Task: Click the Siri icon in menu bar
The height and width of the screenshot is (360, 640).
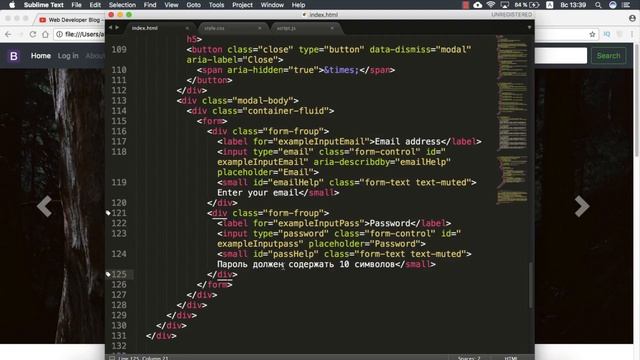Action: click(613, 5)
